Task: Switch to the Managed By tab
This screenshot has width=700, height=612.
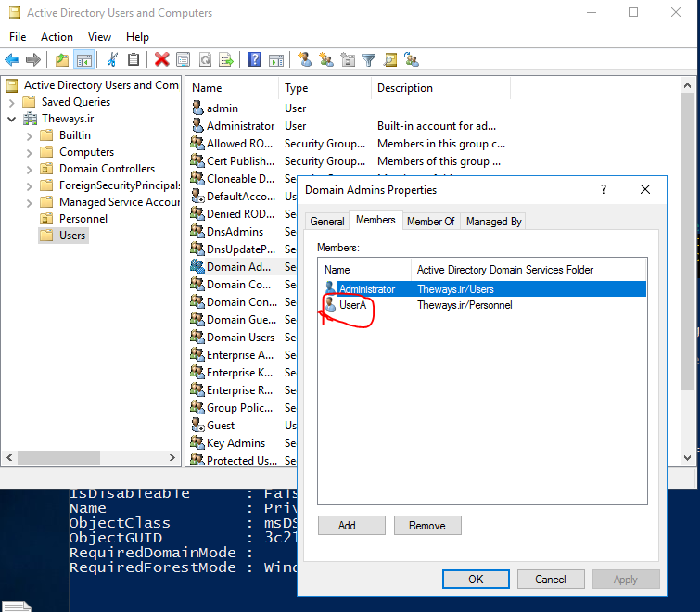Action: click(x=493, y=222)
